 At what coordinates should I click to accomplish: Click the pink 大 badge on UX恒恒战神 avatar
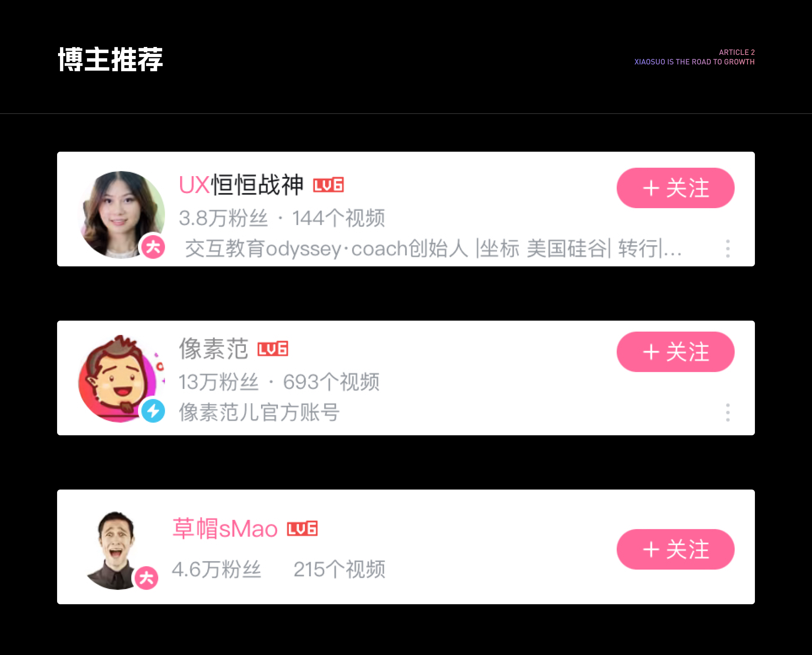click(x=153, y=247)
